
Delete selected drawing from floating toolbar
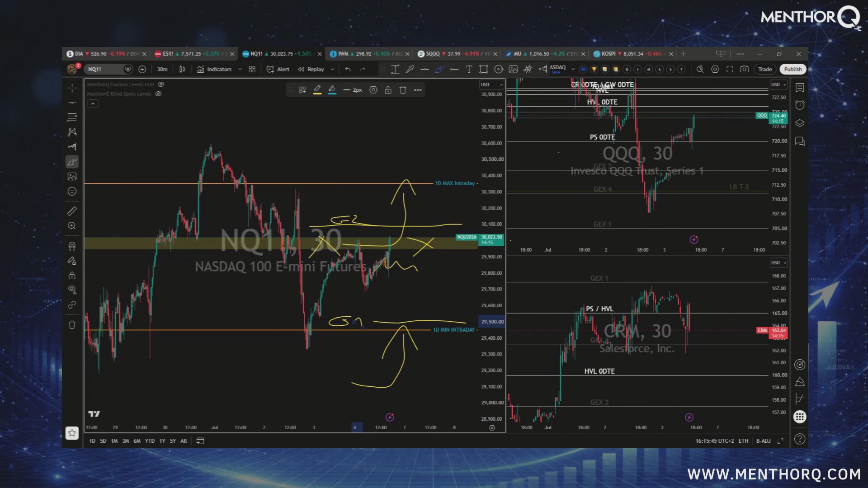tap(403, 90)
